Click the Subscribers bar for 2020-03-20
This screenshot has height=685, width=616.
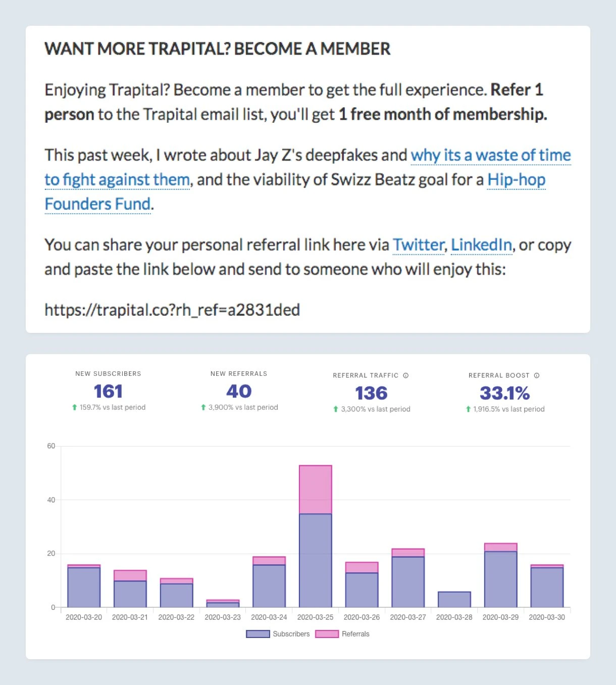tap(84, 587)
